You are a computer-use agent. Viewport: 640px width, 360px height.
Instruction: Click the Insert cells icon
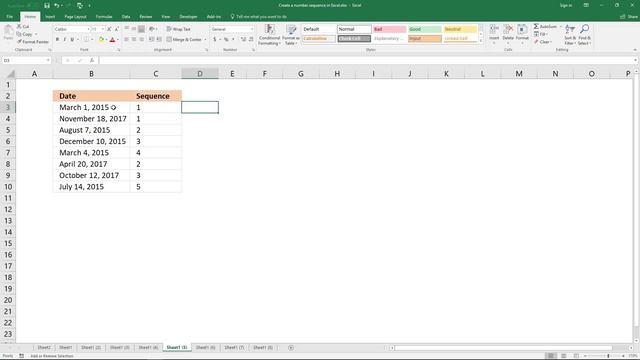click(494, 34)
